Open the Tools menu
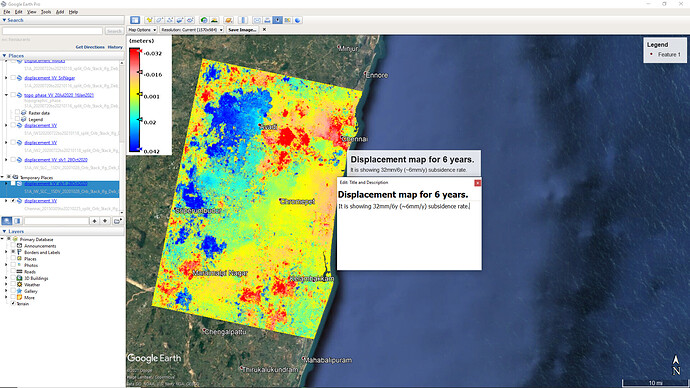 click(46, 12)
